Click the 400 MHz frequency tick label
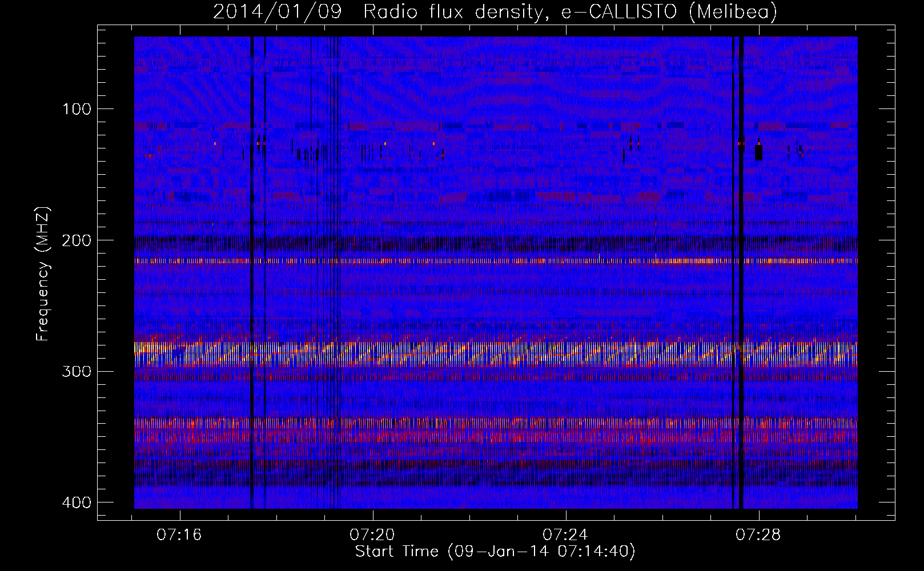The image size is (924, 571). (x=77, y=502)
